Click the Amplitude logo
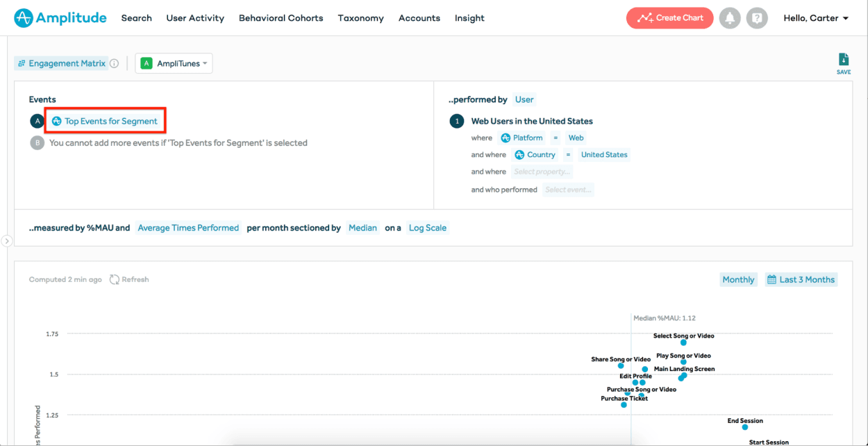868x446 pixels. (60, 18)
